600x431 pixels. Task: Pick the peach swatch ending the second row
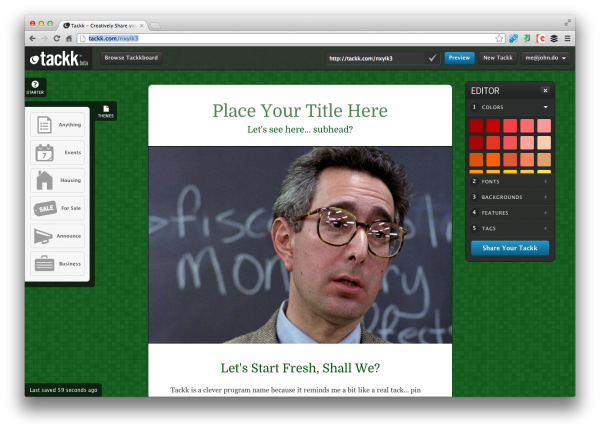pyautogui.click(x=544, y=143)
